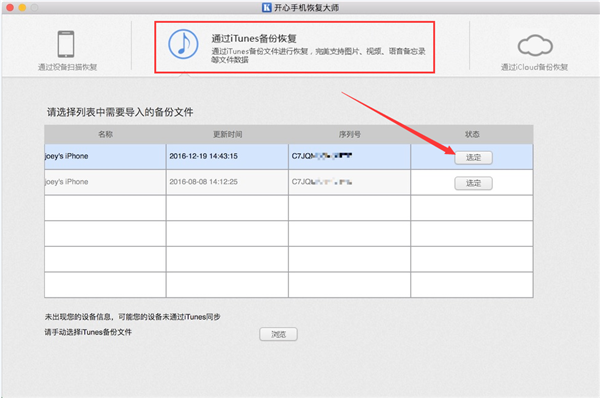Image resolution: width=600 pixels, height=398 pixels.
Task: Click the date 2016-08-08 14:12:25
Action: 204,182
